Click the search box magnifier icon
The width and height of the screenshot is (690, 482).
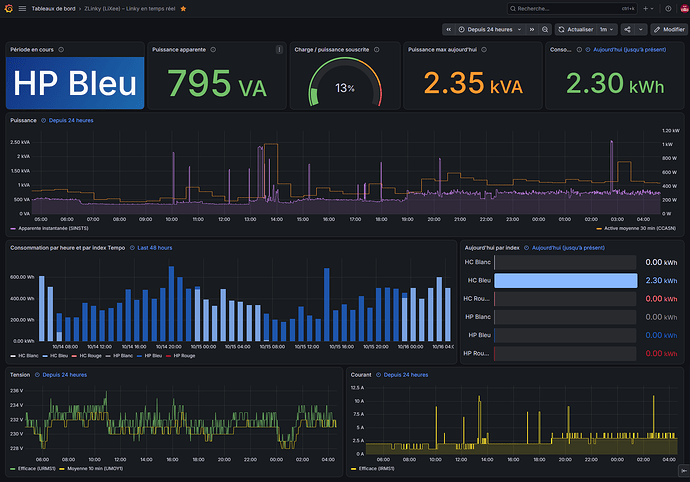(513, 8)
